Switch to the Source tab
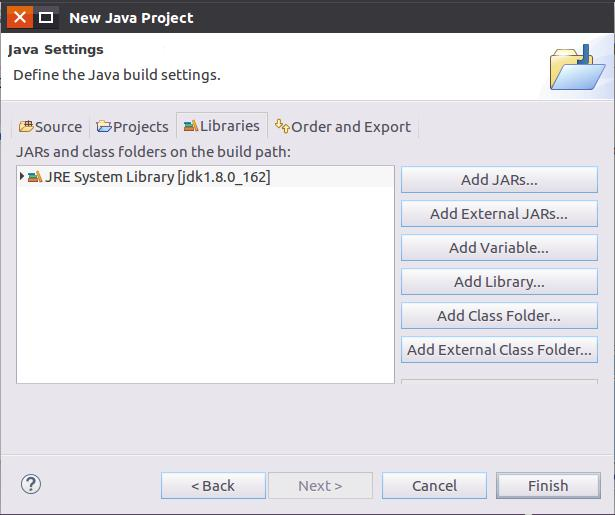The width and height of the screenshot is (615, 515). 51,127
